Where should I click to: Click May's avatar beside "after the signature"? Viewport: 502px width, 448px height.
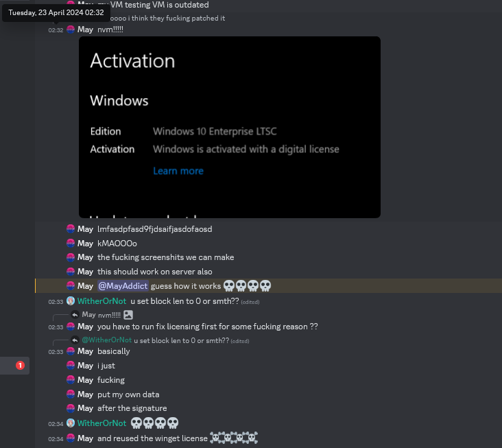[71, 408]
